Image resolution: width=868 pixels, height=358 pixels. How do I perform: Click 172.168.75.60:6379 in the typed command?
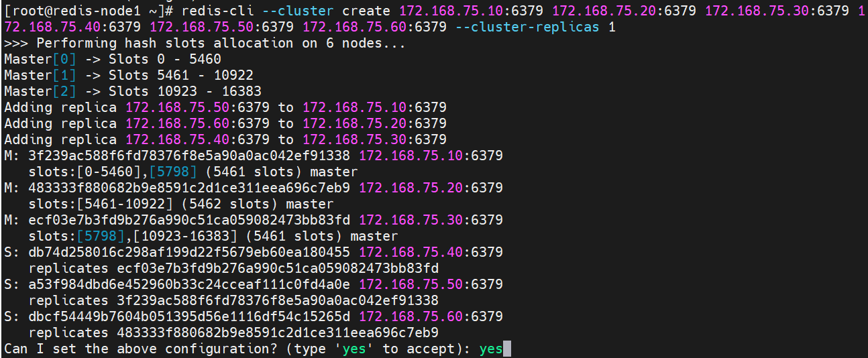[x=374, y=27]
